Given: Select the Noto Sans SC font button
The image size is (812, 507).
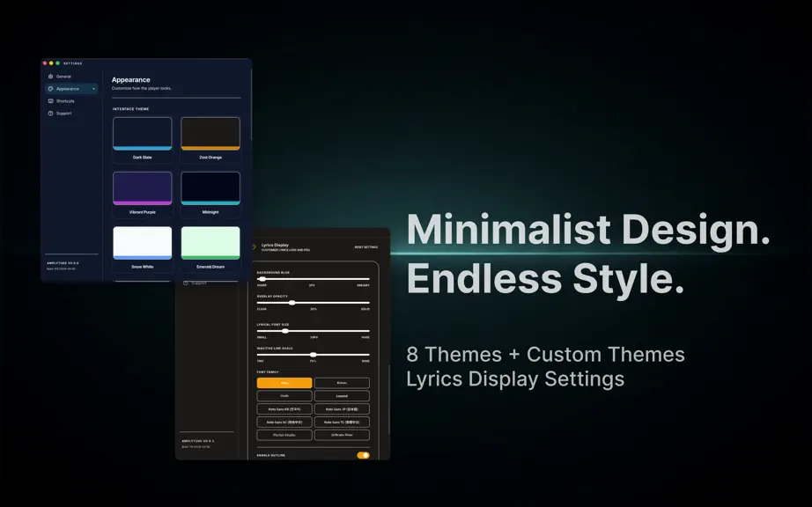Looking at the screenshot, I should tap(284, 422).
